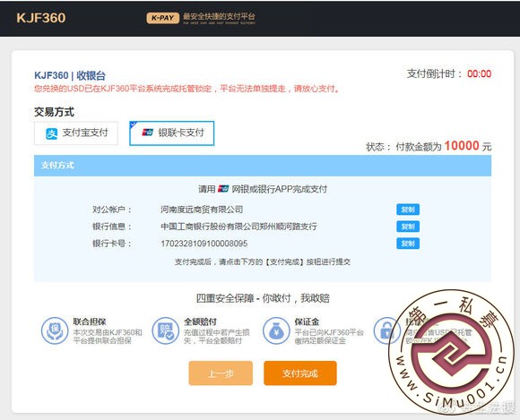Click the 保证金 title text
The width and height of the screenshot is (520, 420).
[307, 321]
